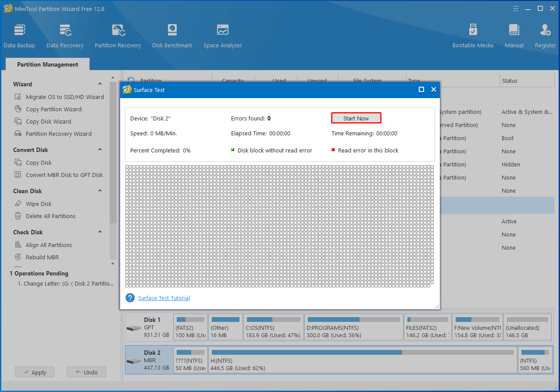Collapse the Clean Disk section

click(x=100, y=191)
